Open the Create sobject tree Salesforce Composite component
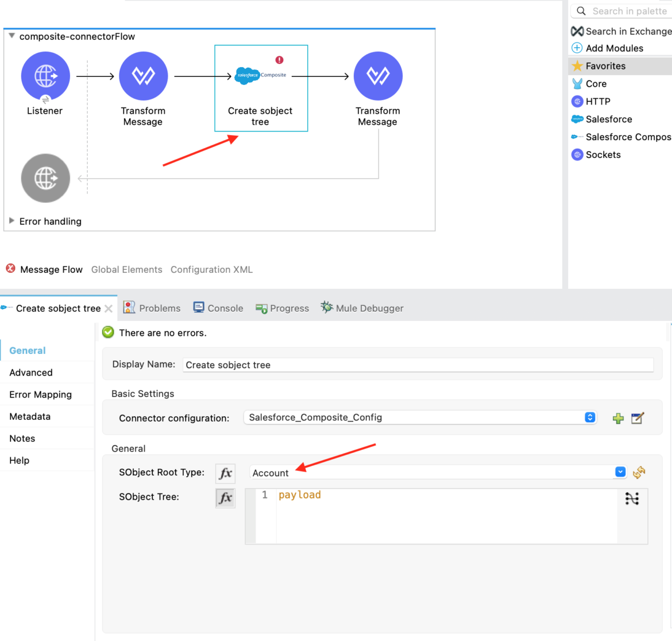This screenshot has width=672, height=641. tap(261, 75)
